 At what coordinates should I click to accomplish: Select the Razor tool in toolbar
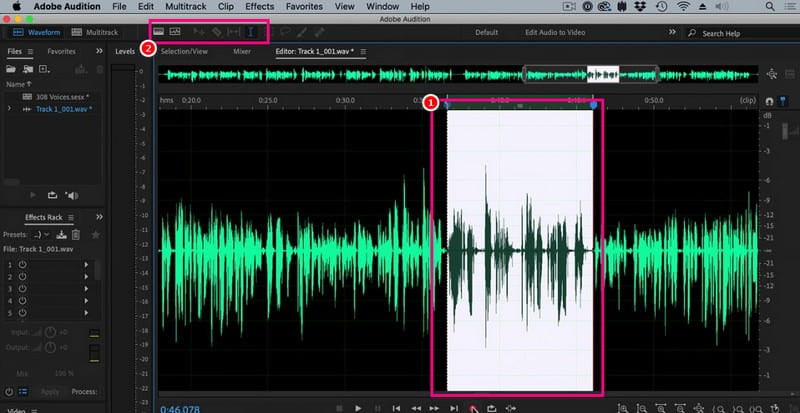217,32
